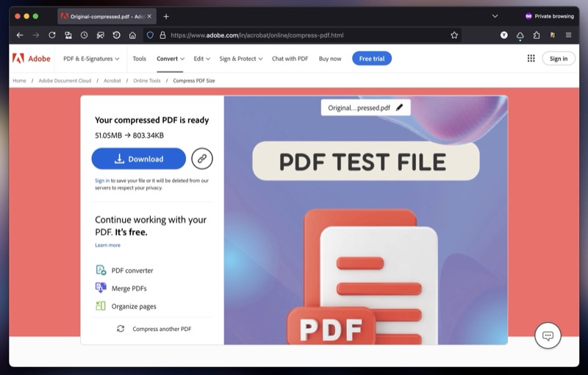Click the circular Y extension icon
Viewport: 588px width, 375px height.
(504, 35)
